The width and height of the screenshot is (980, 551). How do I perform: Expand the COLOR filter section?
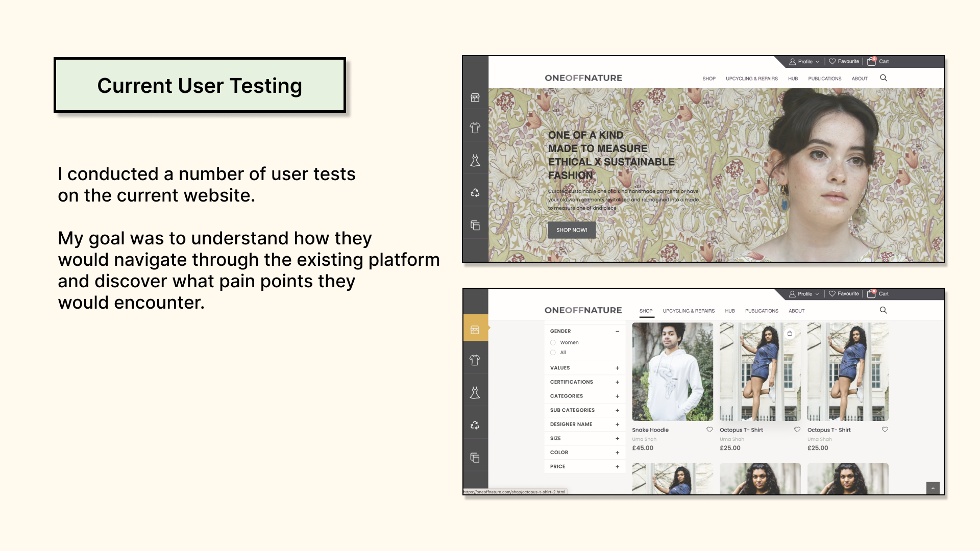(617, 453)
